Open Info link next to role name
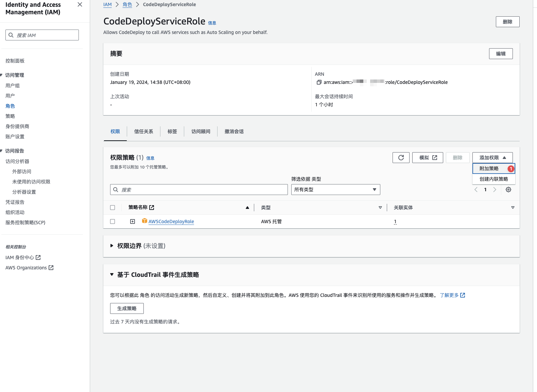Screen dimensions: 537x392 212,23
